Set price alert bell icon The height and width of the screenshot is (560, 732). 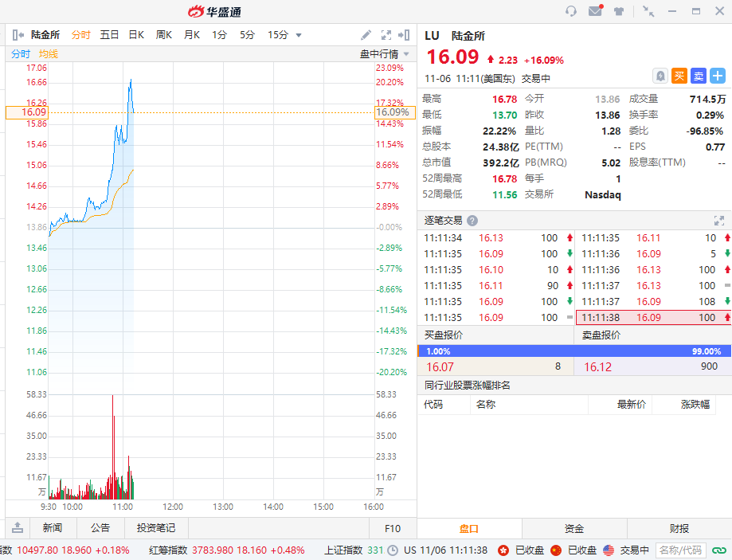point(660,76)
